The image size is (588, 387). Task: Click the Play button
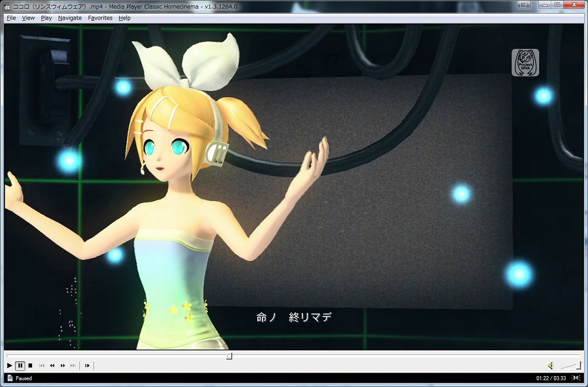click(10, 365)
